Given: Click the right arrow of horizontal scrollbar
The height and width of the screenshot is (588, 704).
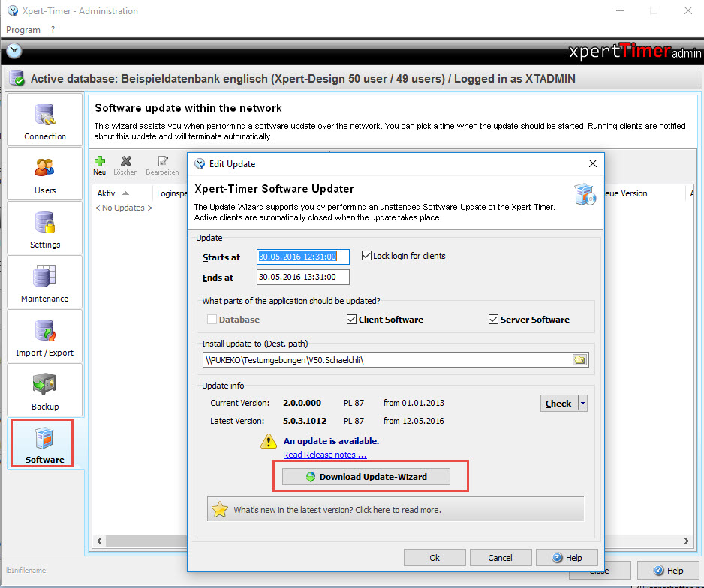Looking at the screenshot, I should pyautogui.click(x=687, y=541).
